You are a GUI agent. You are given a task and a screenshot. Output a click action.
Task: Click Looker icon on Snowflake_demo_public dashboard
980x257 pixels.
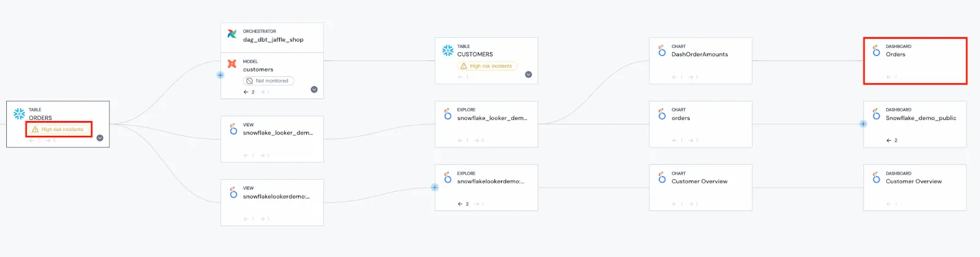click(x=876, y=114)
